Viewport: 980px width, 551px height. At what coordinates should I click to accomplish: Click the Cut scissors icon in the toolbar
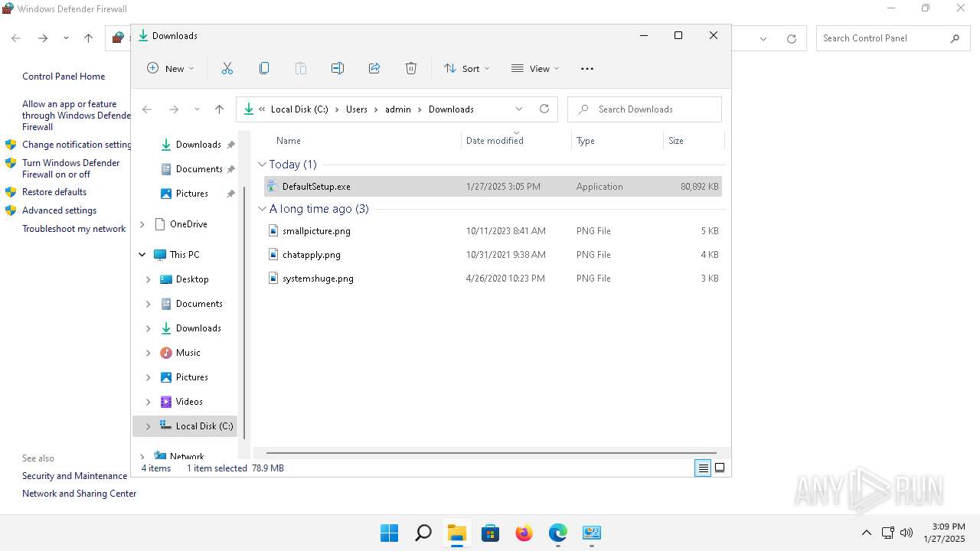tap(227, 68)
